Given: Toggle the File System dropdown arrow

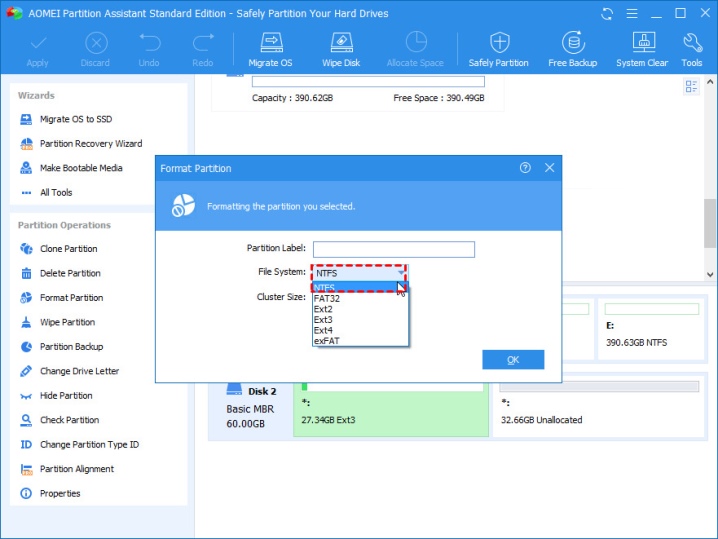Looking at the screenshot, I should pyautogui.click(x=401, y=273).
